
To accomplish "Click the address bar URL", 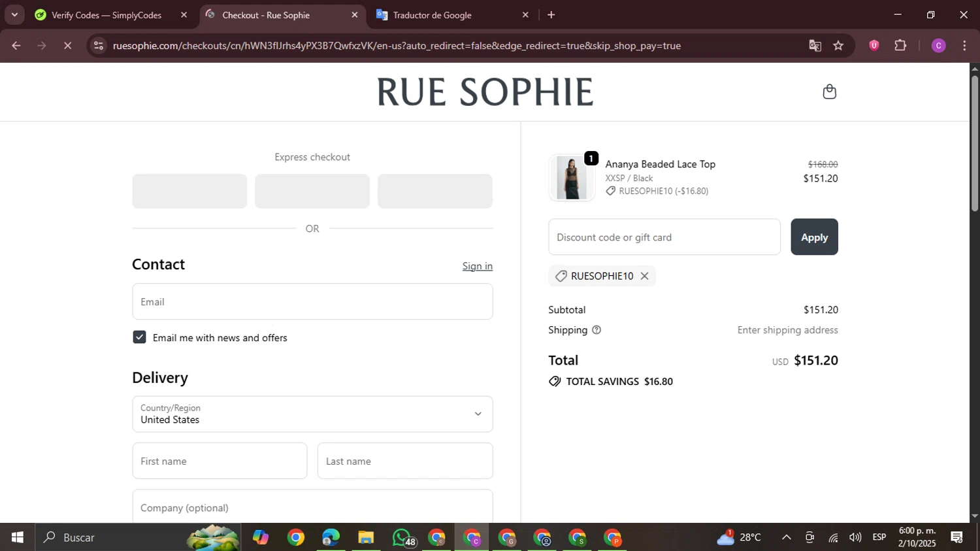I will [x=397, y=46].
